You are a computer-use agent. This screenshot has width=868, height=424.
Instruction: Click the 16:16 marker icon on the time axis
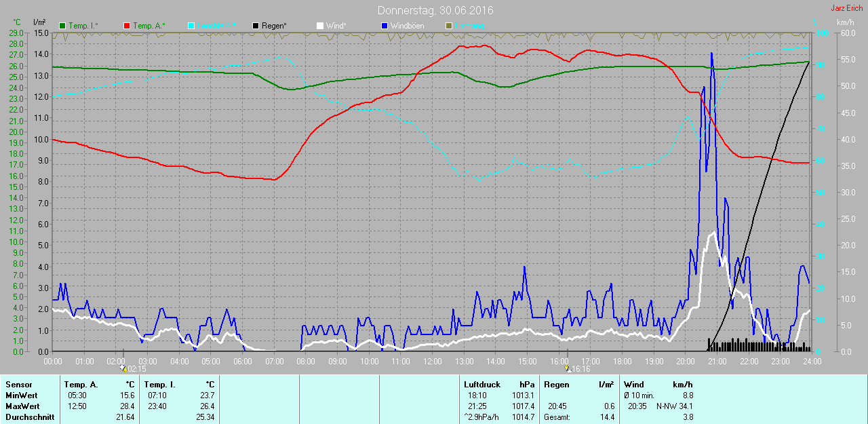[x=567, y=369]
